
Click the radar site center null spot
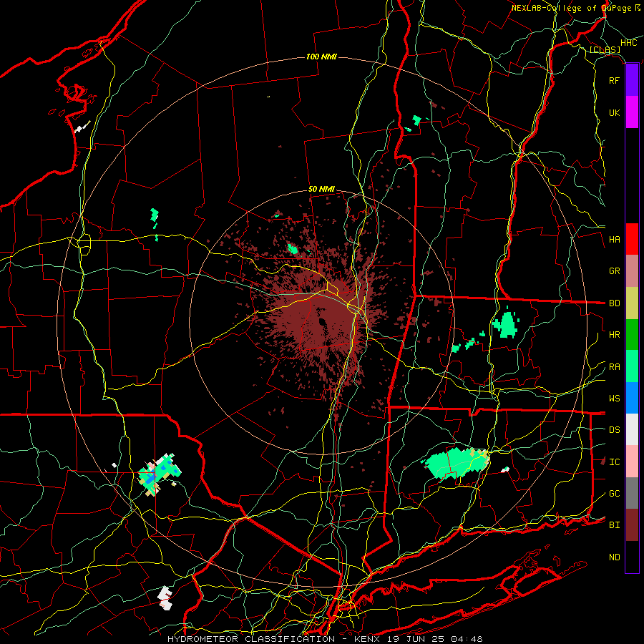click(321, 321)
